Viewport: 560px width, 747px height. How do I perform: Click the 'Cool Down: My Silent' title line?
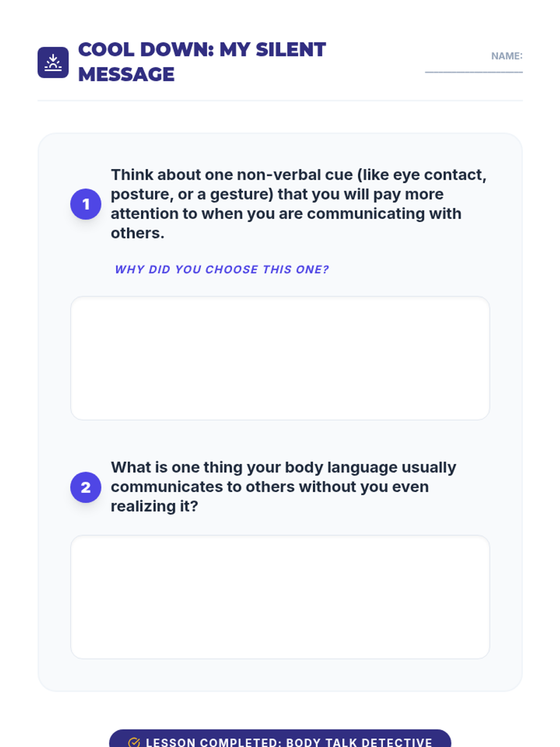[202, 49]
